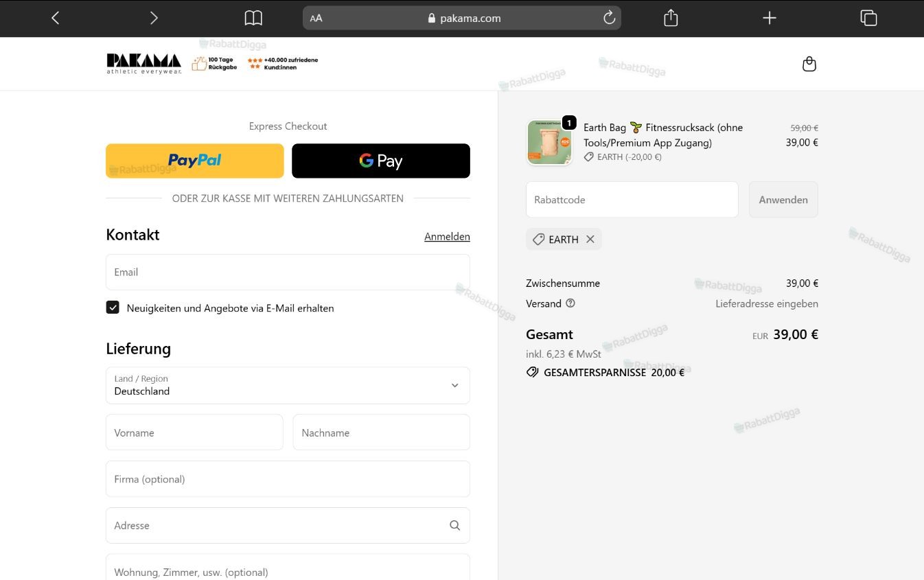924x580 pixels.
Task: Pay with Google Pay button
Action: [381, 161]
